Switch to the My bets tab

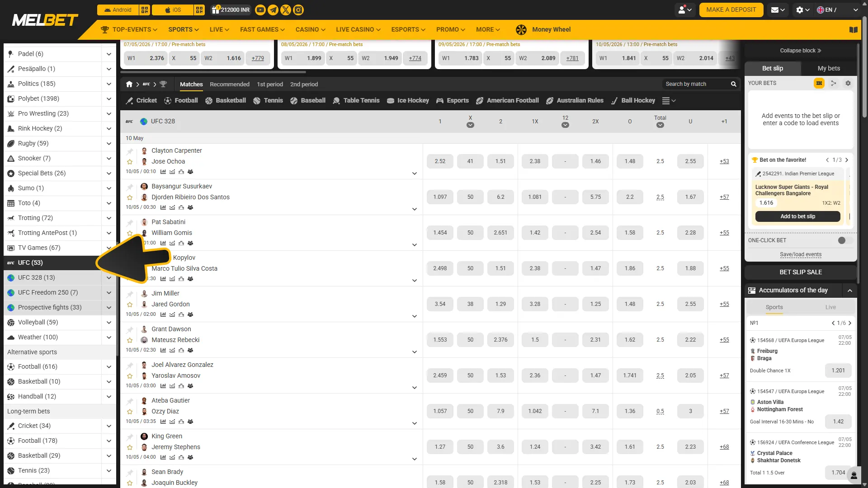[829, 69]
